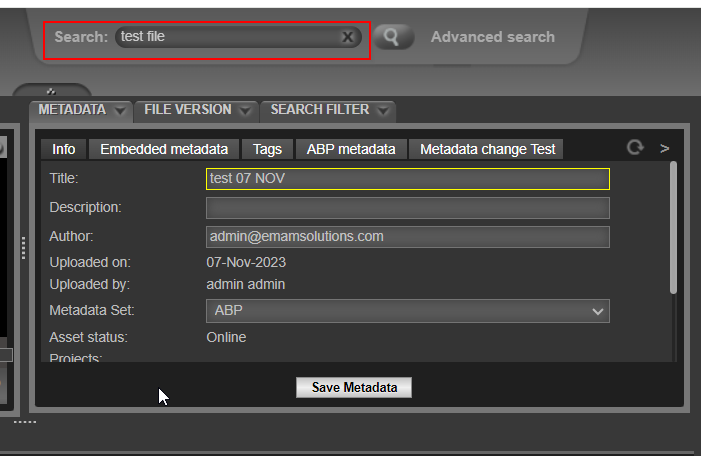Viewport: 701px width, 456px height.
Task: Click the magnifier search button
Action: (x=393, y=37)
